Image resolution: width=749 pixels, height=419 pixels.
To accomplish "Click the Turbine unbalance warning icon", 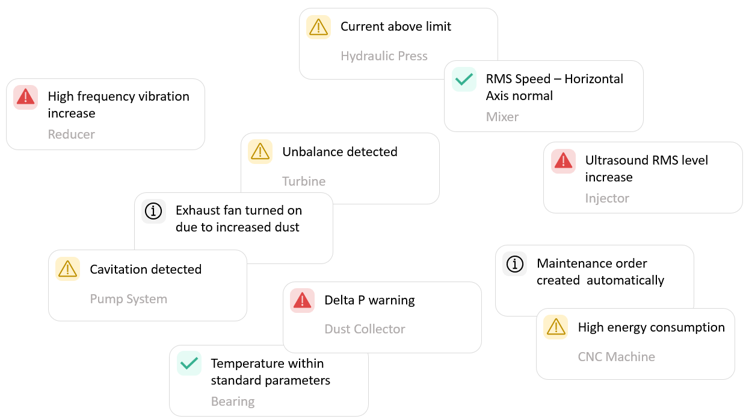I will [260, 152].
